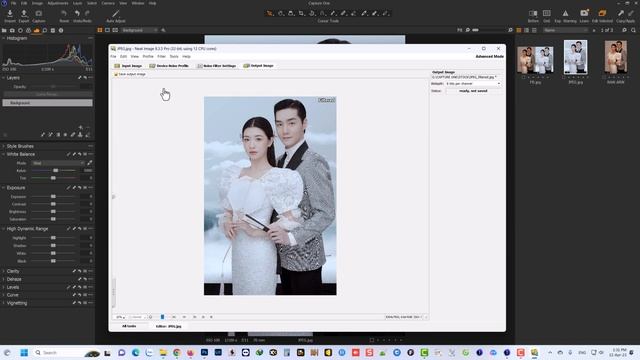Expand the Clarity panel
Viewport: 640px width, 360px height.
(4, 271)
